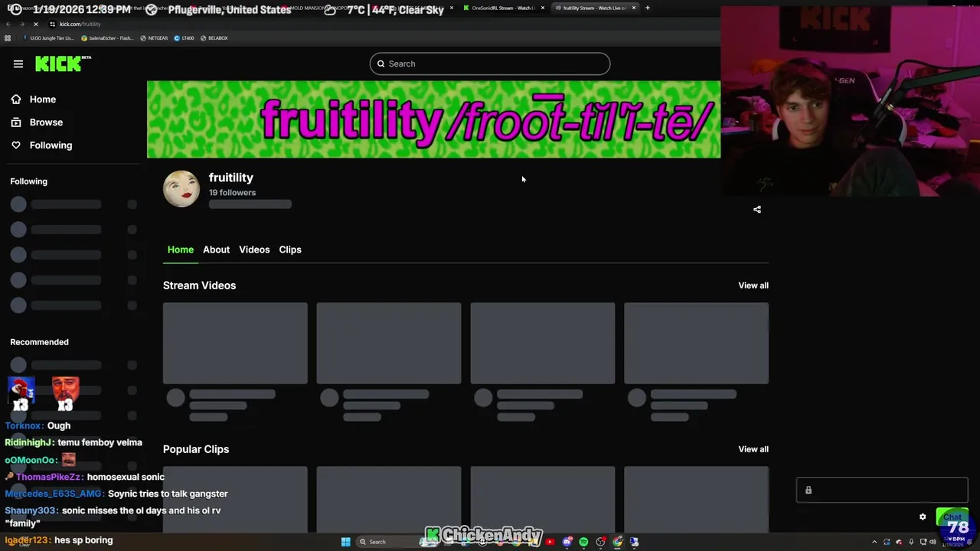980x551 pixels.
Task: Close the OneSonicIRL Stream tab
Action: (543, 8)
